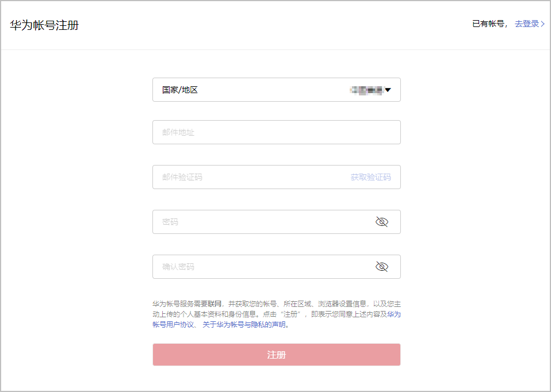The image size is (551, 392).
Task: Go to login via 去登录 link
Action: pyautogui.click(x=530, y=24)
